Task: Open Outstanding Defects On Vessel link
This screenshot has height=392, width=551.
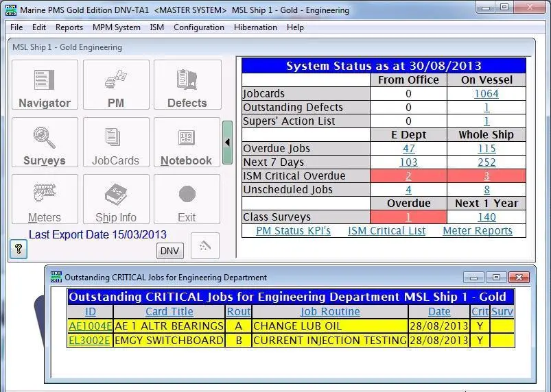Action: click(486, 108)
